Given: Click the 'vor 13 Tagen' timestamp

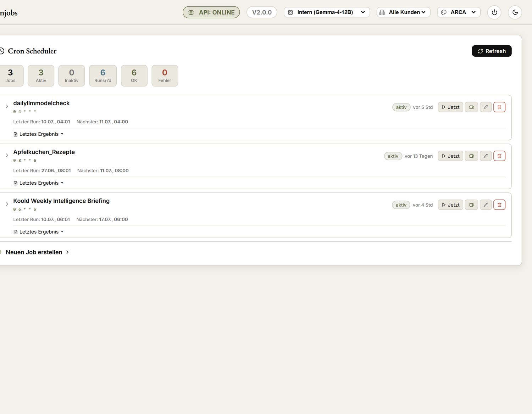Looking at the screenshot, I should point(419,156).
